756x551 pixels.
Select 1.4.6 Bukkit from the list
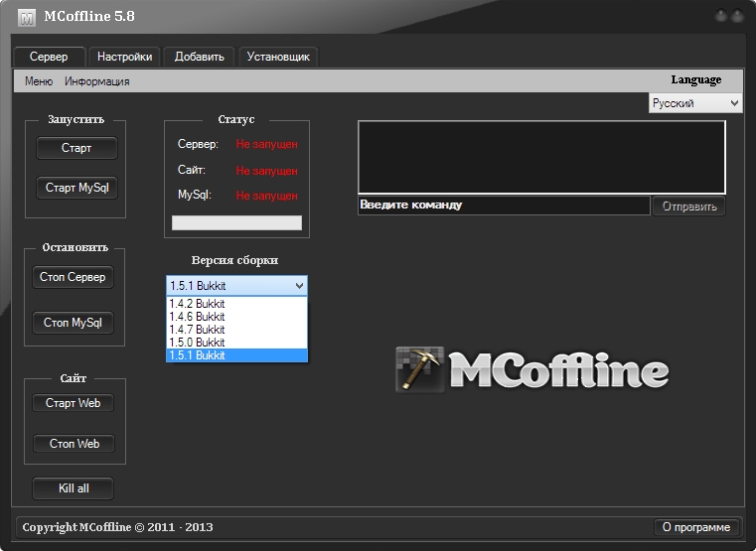point(236,317)
